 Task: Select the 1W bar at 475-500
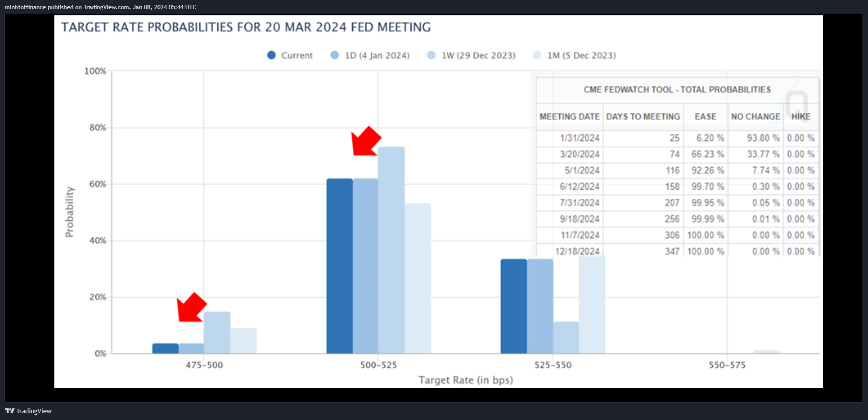coord(217,333)
